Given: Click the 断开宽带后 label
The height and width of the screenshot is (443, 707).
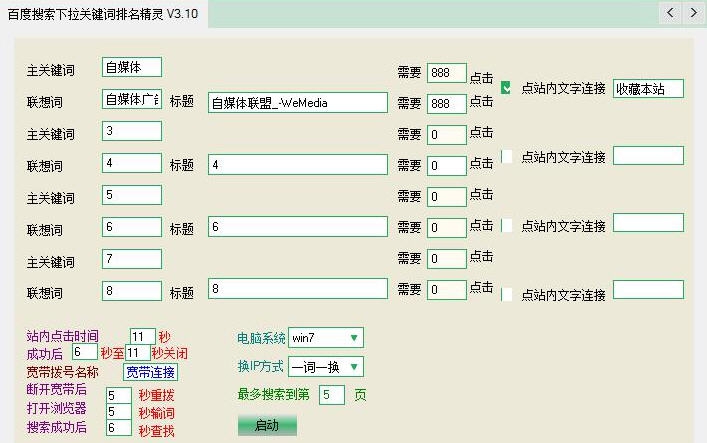Looking at the screenshot, I should tap(56, 389).
